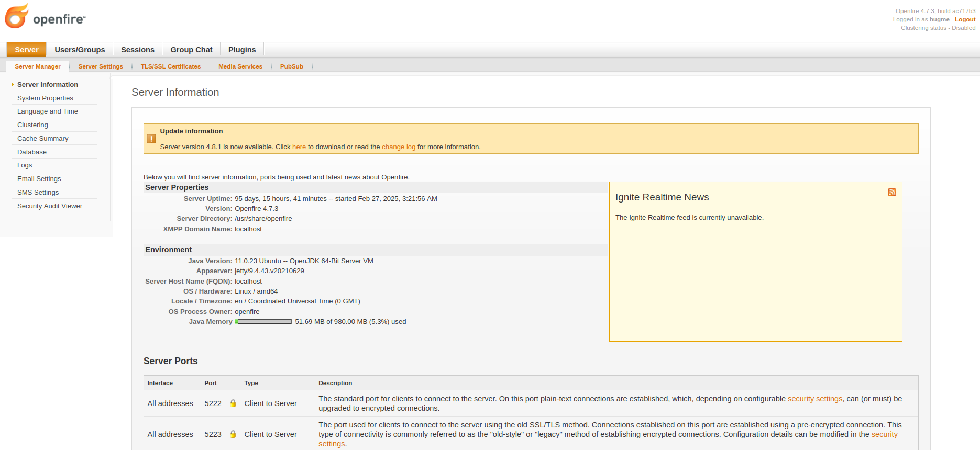Click the lock icon for port 5222
The height and width of the screenshot is (450, 980).
233,403
